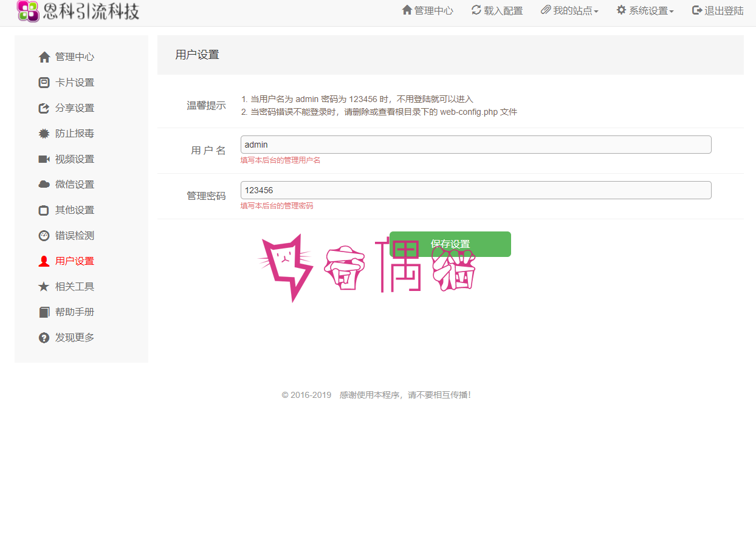This screenshot has height=537, width=756.
Task: Choose 退出登陆 to log out
Action: 718,11
